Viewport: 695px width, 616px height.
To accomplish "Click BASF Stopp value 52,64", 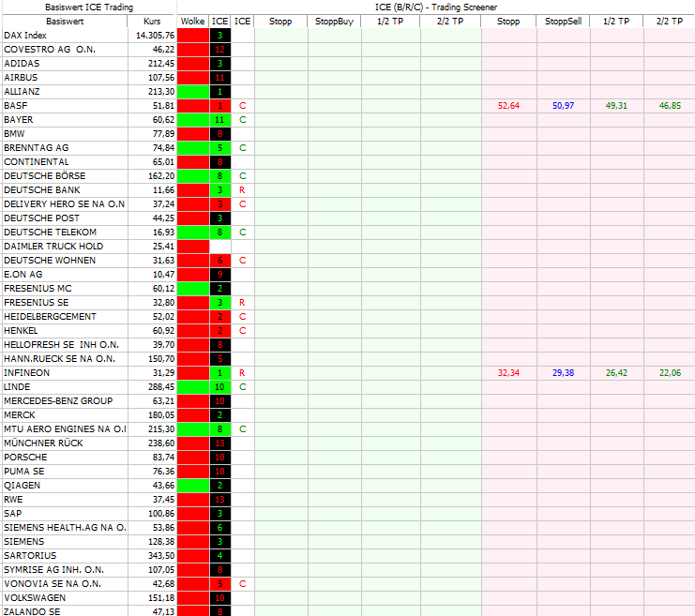I will (508, 106).
